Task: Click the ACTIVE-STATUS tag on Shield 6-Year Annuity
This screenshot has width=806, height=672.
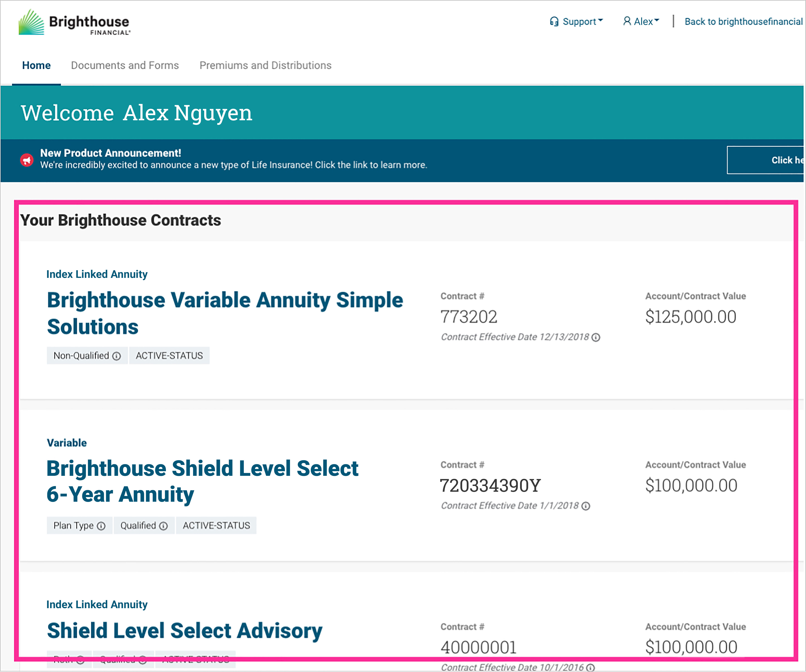Action: click(216, 525)
